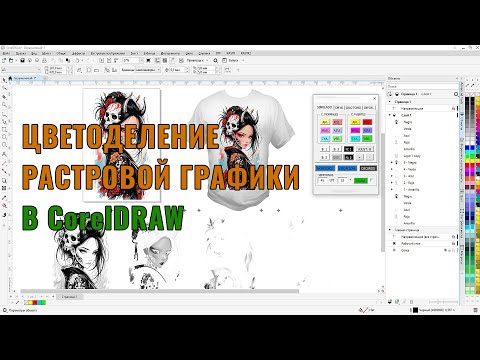Expand the '1 - Amarillo' group
Viewport: 480px width, 360px height.
point(392,189)
